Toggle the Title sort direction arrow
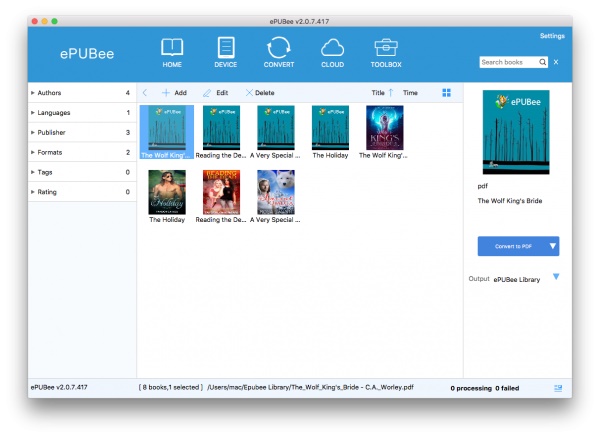The image size is (600, 438). pos(391,93)
